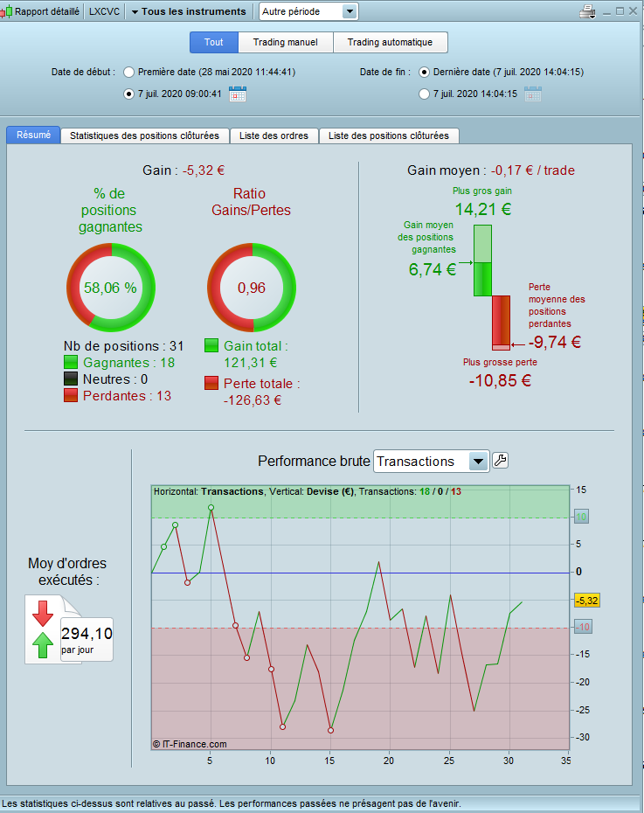Open start date calendar picker

tap(238, 94)
